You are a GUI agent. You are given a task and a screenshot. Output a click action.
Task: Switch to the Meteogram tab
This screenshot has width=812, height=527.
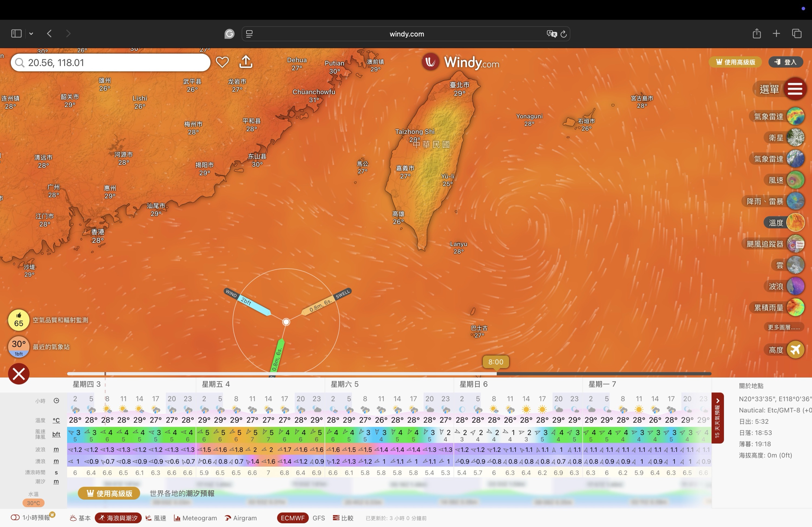pyautogui.click(x=195, y=518)
